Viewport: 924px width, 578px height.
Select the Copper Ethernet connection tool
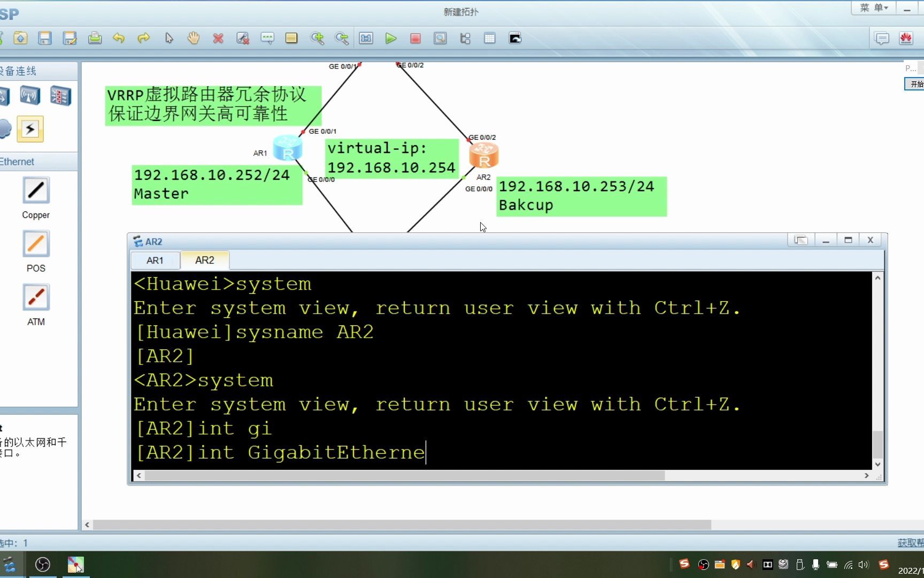pyautogui.click(x=35, y=191)
